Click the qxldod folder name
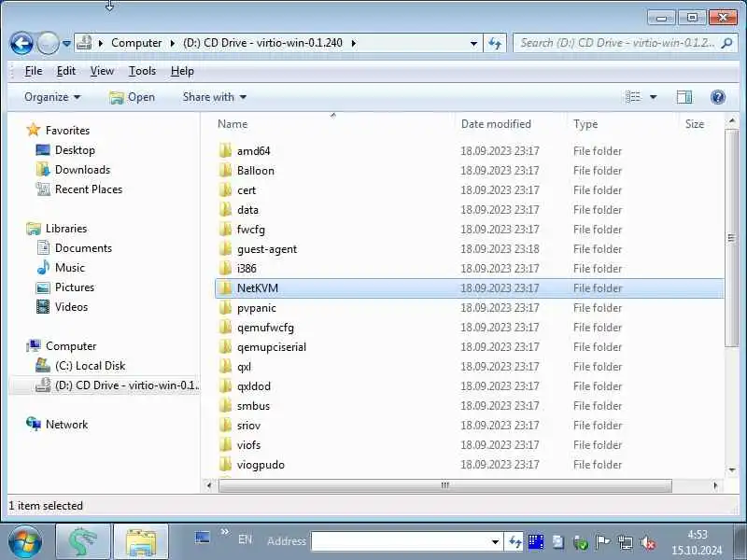Image resolution: width=747 pixels, height=560 pixels. coord(254,386)
